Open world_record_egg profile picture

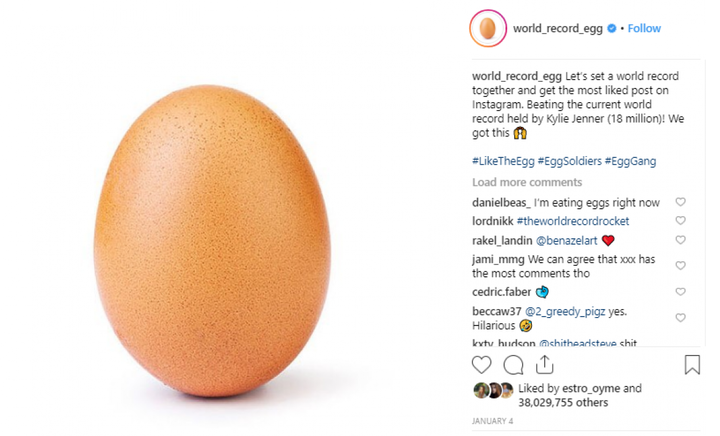(488, 28)
